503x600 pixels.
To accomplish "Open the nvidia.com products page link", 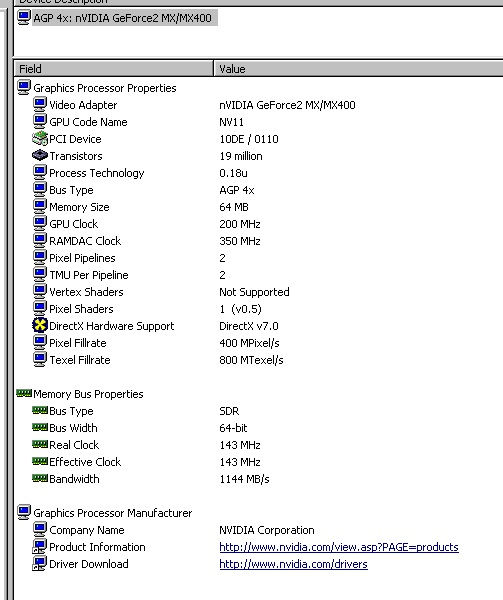I will click(x=339, y=547).
